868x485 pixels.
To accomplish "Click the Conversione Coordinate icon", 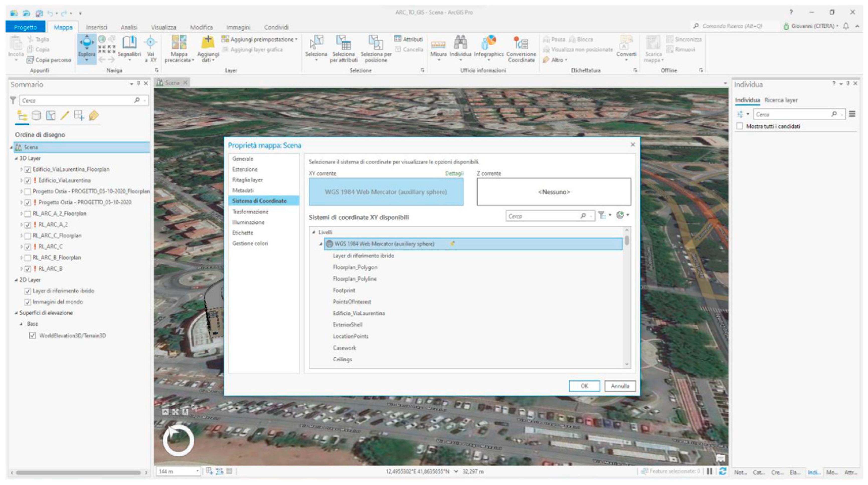I will coord(521,43).
